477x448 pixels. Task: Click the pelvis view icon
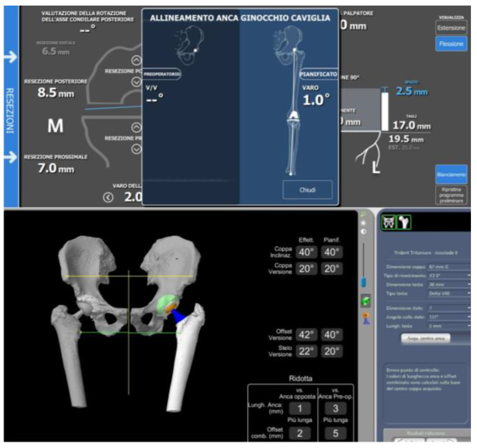389,222
